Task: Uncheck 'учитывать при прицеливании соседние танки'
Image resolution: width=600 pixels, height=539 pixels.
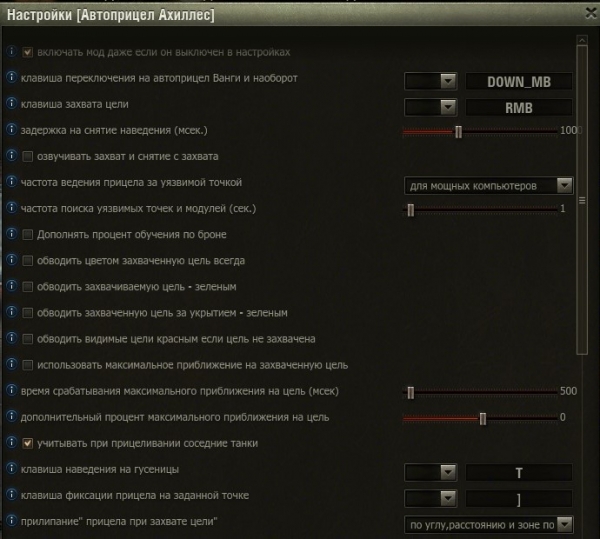Action: (x=28, y=443)
